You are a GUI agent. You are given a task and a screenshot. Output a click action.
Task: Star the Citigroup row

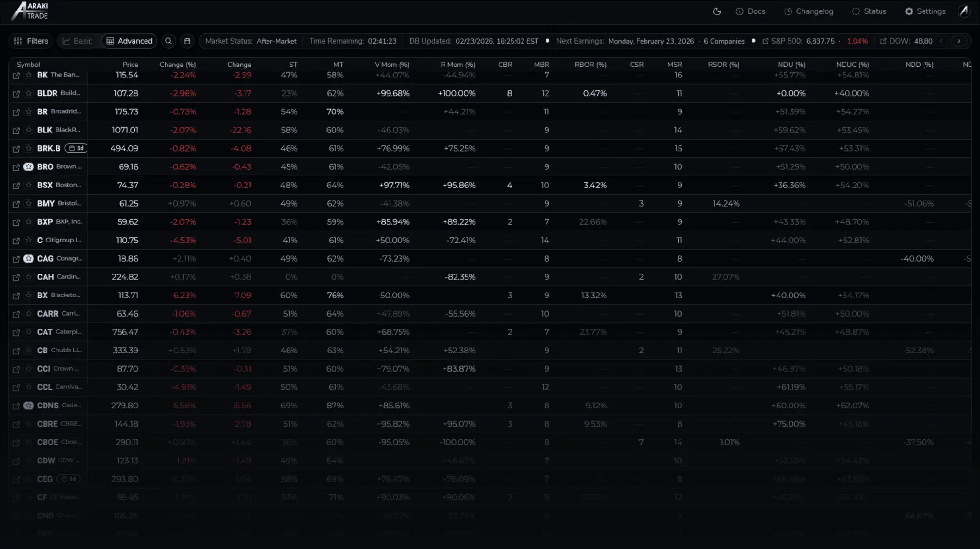point(29,240)
